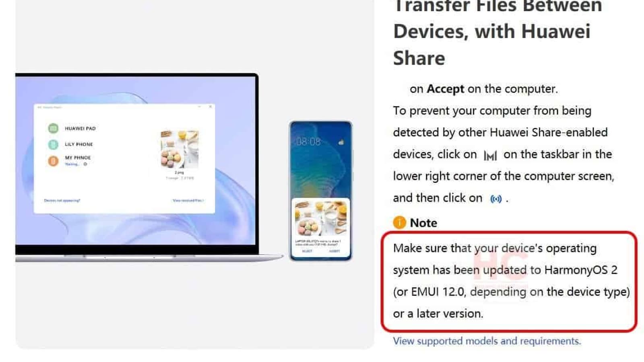Image resolution: width=644 pixels, height=362 pixels.
Task: Open View received files link
Action: click(188, 200)
